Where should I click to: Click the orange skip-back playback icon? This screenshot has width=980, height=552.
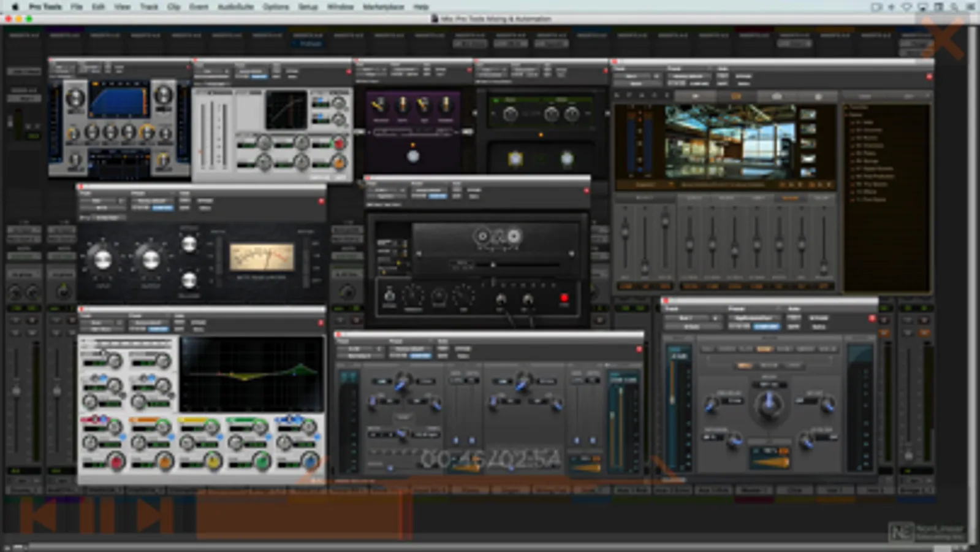click(x=38, y=515)
